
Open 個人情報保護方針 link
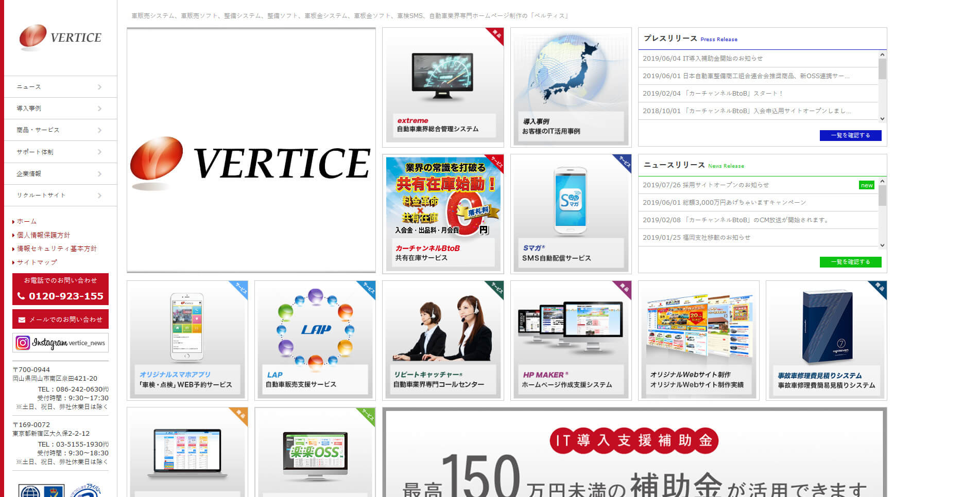coord(43,235)
